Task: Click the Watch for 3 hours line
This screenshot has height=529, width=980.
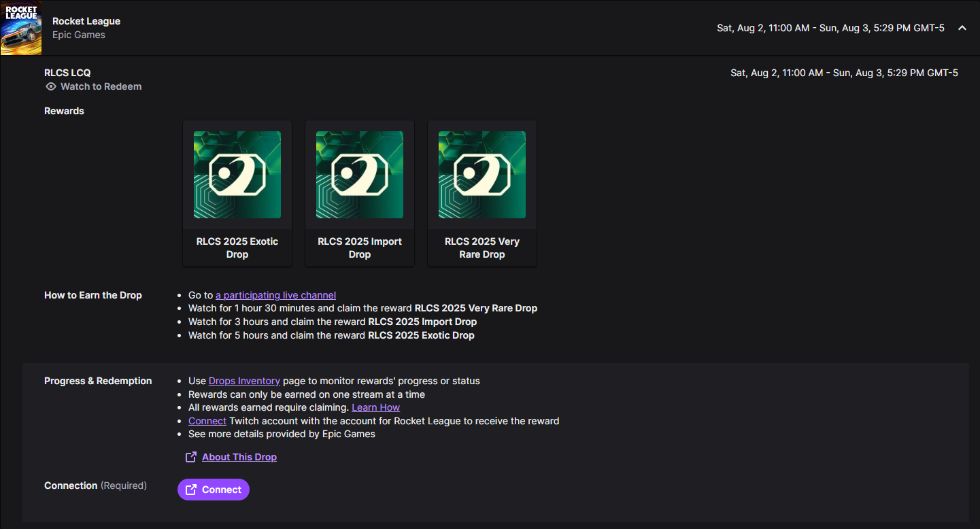Action: (333, 322)
